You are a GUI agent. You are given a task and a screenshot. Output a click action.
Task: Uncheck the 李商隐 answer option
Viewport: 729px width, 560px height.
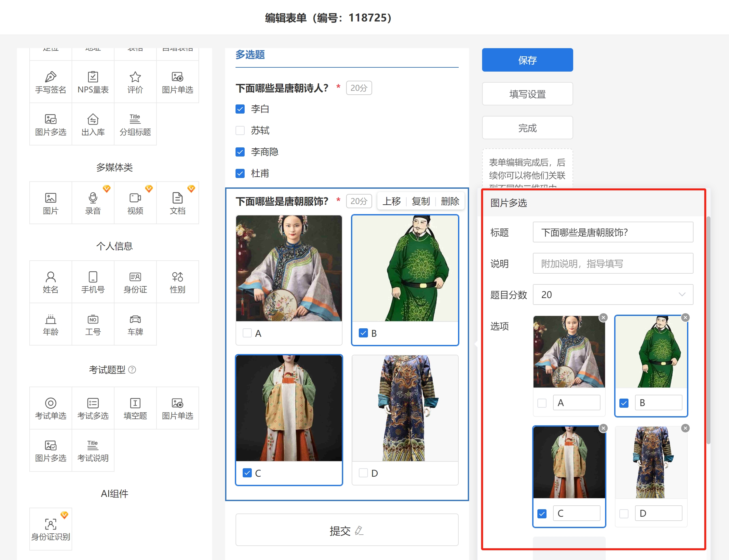[x=240, y=152]
